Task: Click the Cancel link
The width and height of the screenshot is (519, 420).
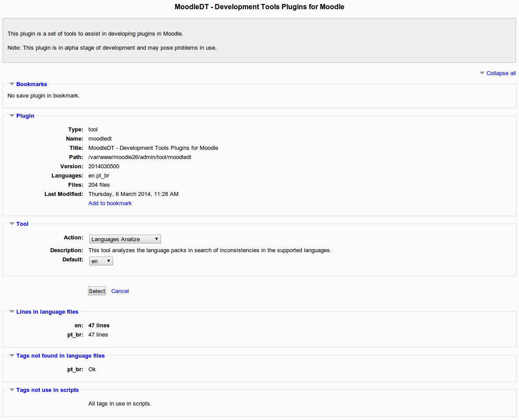Action: [120, 291]
